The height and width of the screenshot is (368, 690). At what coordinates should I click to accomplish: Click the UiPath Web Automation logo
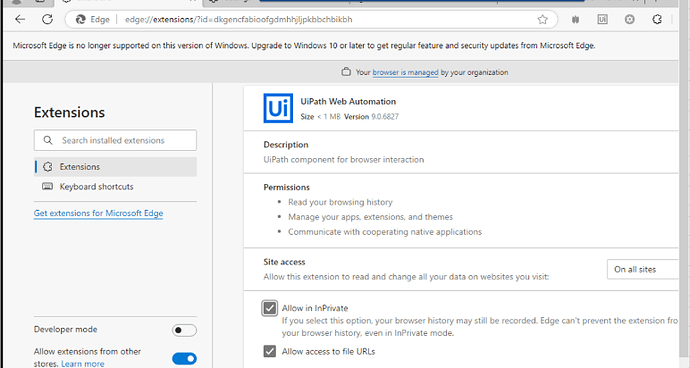click(278, 108)
